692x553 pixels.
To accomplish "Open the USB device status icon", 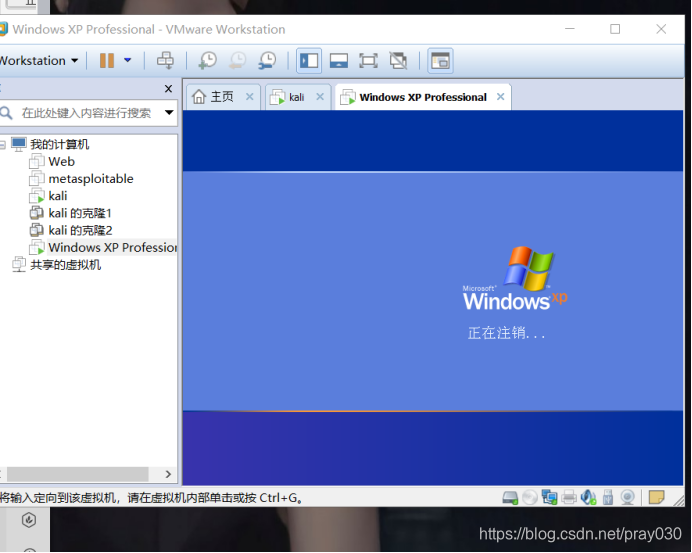I will [608, 498].
